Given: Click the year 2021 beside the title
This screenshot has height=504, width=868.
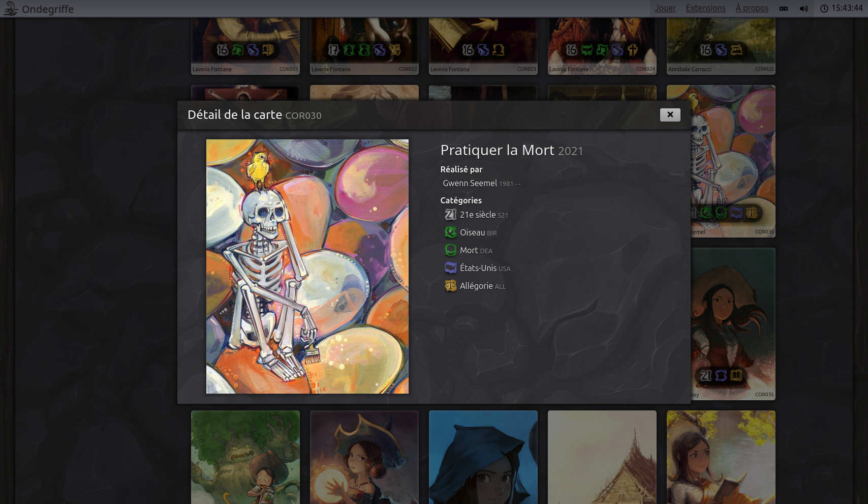Looking at the screenshot, I should 570,151.
